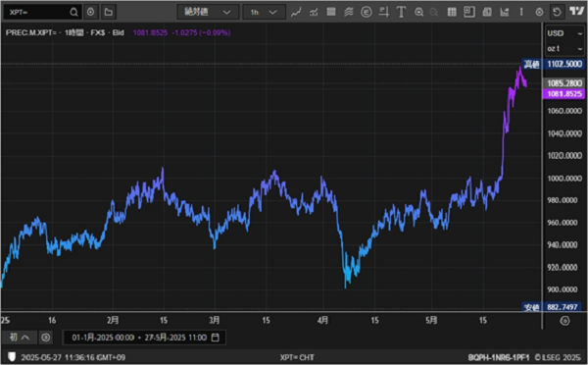588x365 pixels.
Task: Click the 高値 1102.5000 high price label
Action: [553, 64]
